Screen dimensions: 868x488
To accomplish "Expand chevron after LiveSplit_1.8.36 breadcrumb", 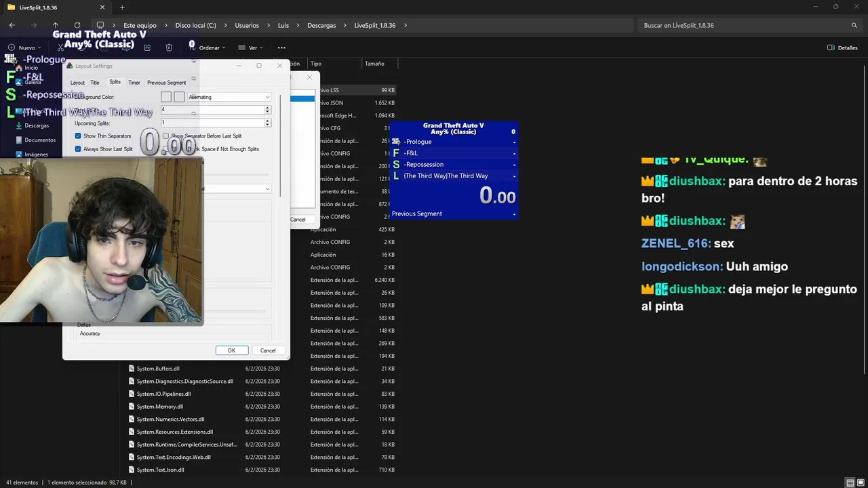I will 406,25.
